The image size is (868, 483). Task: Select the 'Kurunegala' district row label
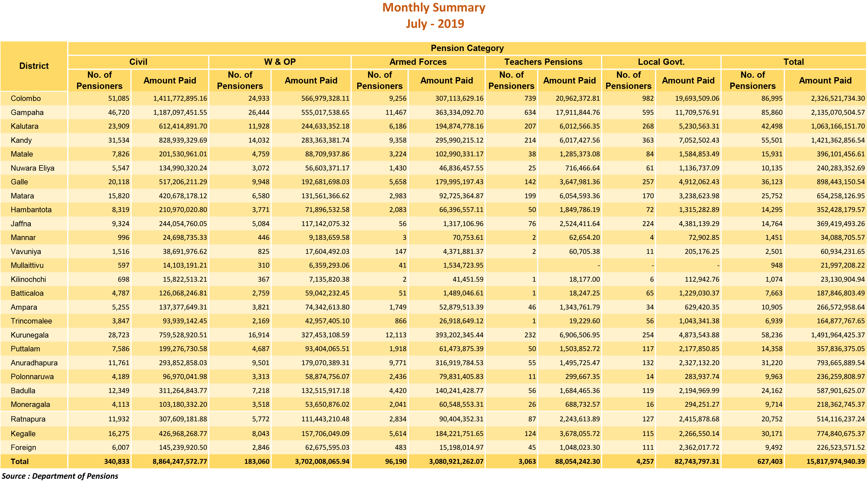pyautogui.click(x=29, y=335)
